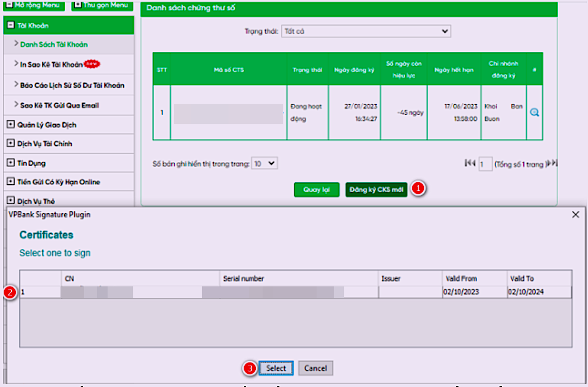Close the VPBank Signature Plugin dialog
The height and width of the screenshot is (387, 588).
(x=575, y=215)
